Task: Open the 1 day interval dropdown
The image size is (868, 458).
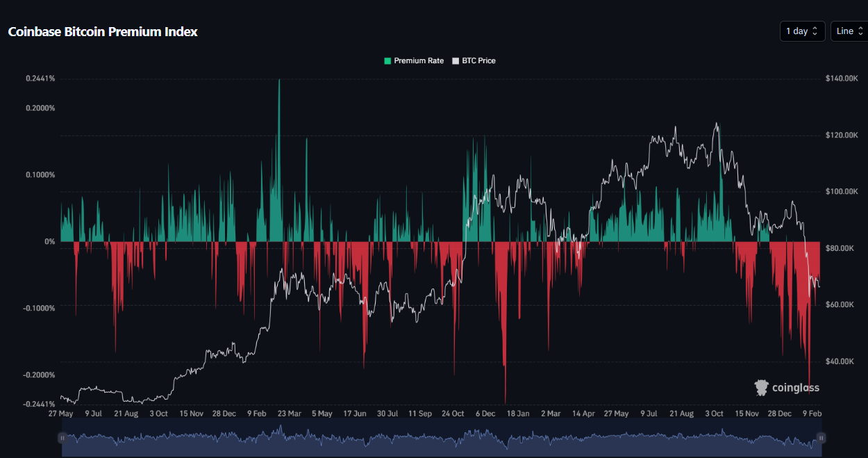Action: [803, 31]
